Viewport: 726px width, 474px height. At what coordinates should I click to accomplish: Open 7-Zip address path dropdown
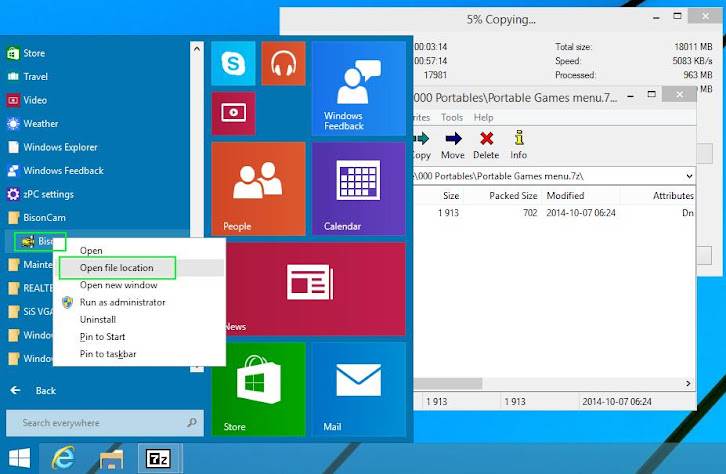689,176
